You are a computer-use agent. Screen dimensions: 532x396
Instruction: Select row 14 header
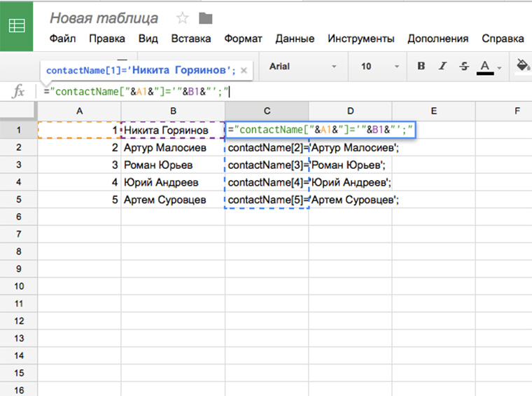click(x=19, y=355)
